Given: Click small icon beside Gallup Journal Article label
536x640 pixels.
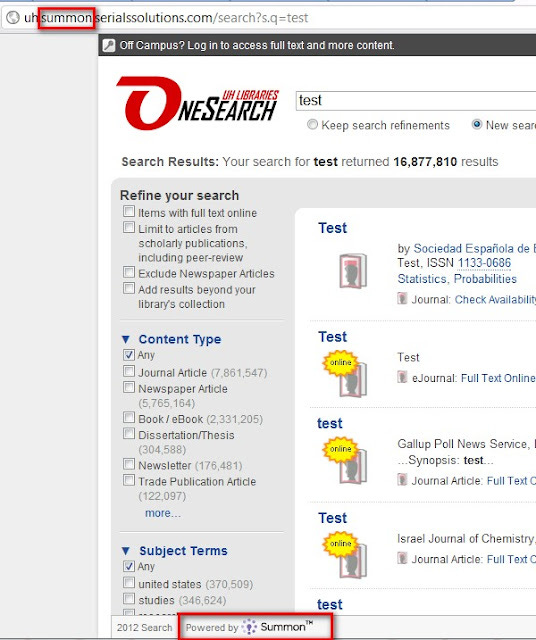Looking at the screenshot, I should [402, 480].
